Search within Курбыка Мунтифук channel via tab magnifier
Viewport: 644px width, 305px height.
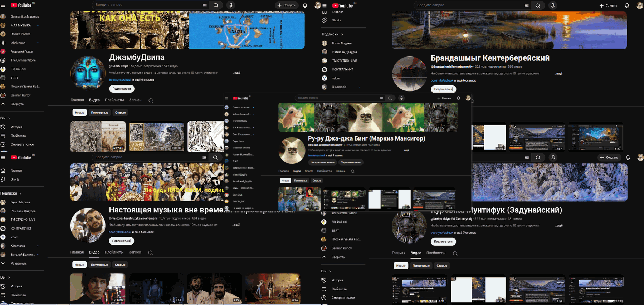click(455, 254)
